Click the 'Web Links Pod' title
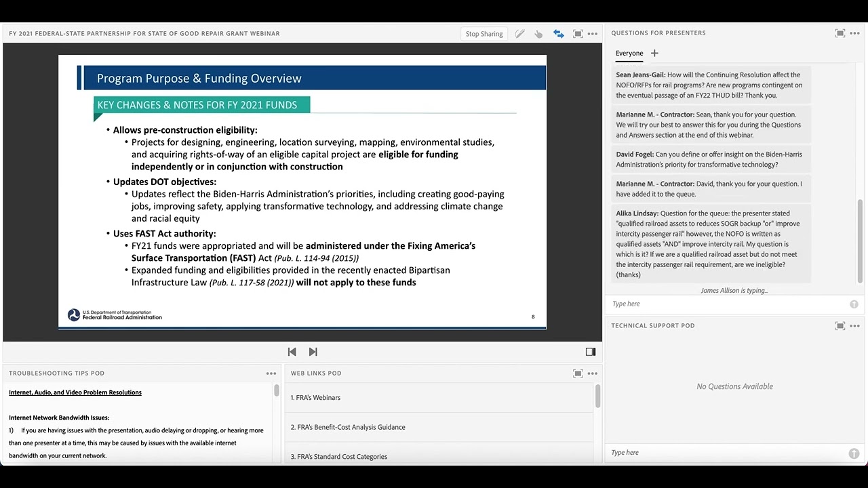This screenshot has width=868, height=488. (x=316, y=373)
